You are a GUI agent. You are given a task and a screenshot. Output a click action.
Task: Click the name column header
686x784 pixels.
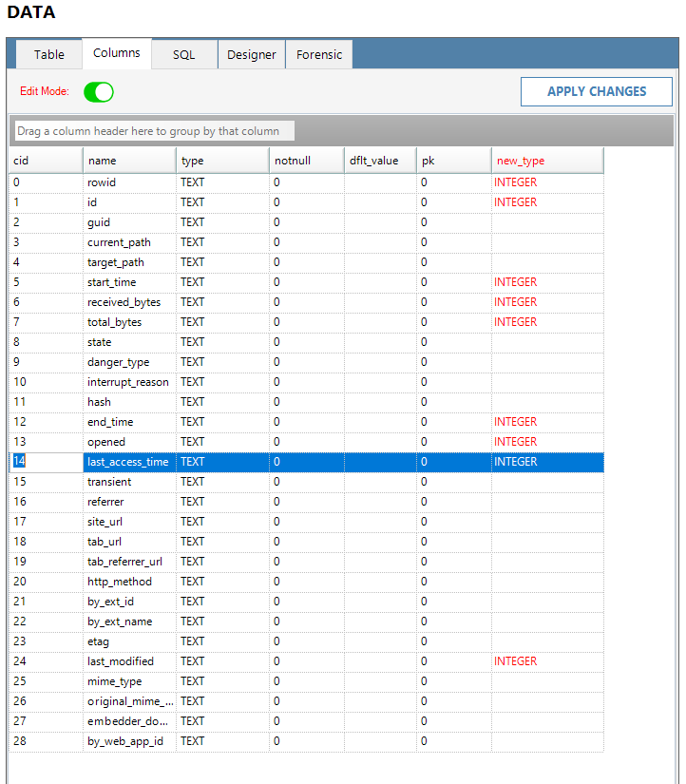(129, 161)
